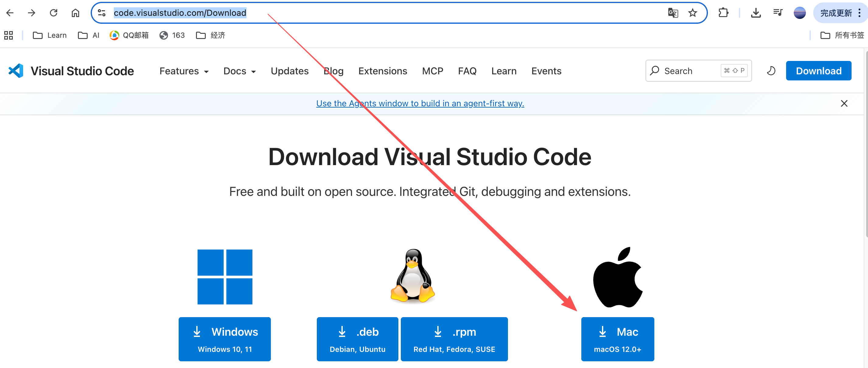Open the 163 bookmark
Viewport: 868px width, 368px height.
point(172,35)
